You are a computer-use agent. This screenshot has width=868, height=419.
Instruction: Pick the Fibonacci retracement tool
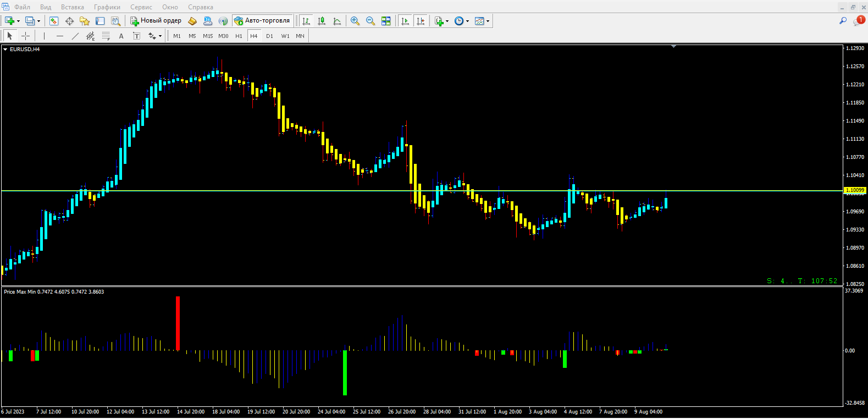(x=106, y=36)
